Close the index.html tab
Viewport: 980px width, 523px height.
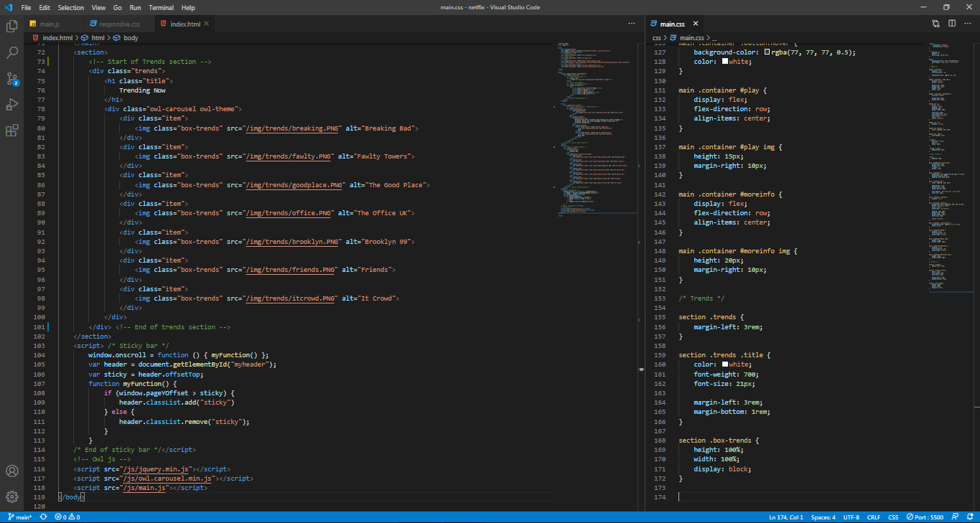tap(207, 24)
